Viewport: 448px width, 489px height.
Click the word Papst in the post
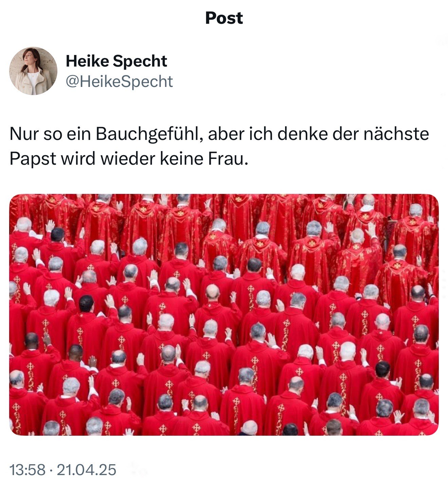pyautogui.click(x=33, y=159)
